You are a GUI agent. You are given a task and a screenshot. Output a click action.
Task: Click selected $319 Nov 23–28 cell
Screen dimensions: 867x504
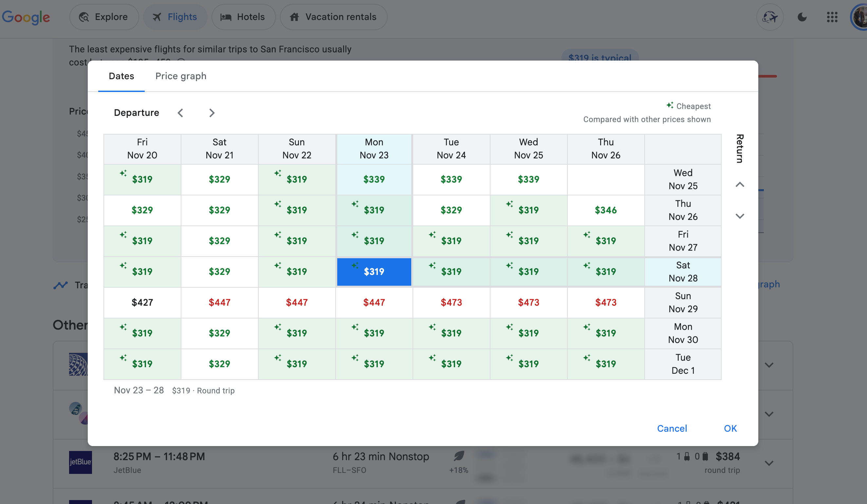[374, 272]
